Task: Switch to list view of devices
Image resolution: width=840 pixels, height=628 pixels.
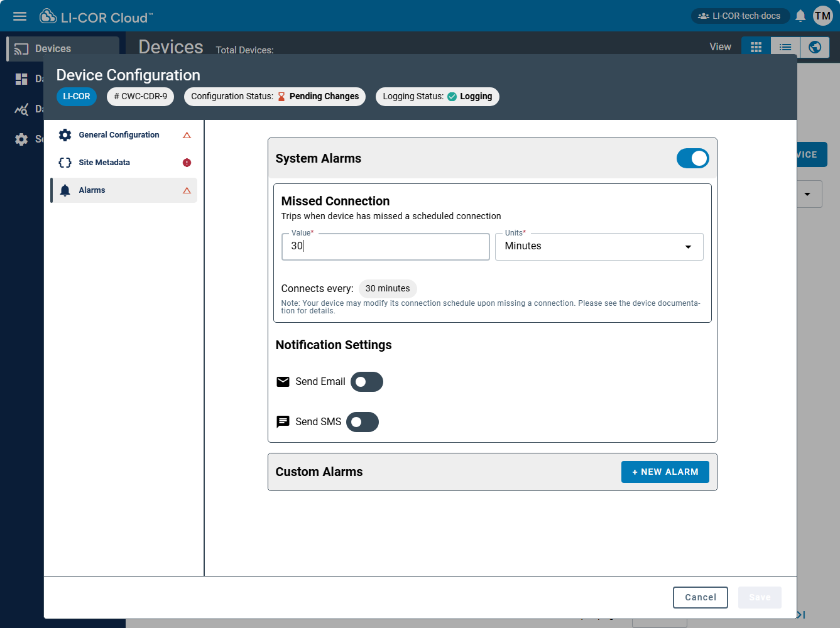Action: (x=785, y=47)
